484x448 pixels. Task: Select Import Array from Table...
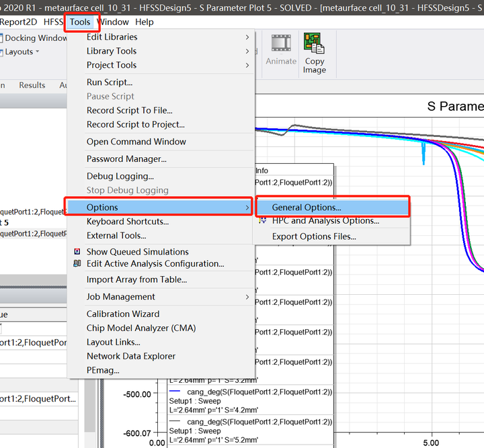point(161,279)
